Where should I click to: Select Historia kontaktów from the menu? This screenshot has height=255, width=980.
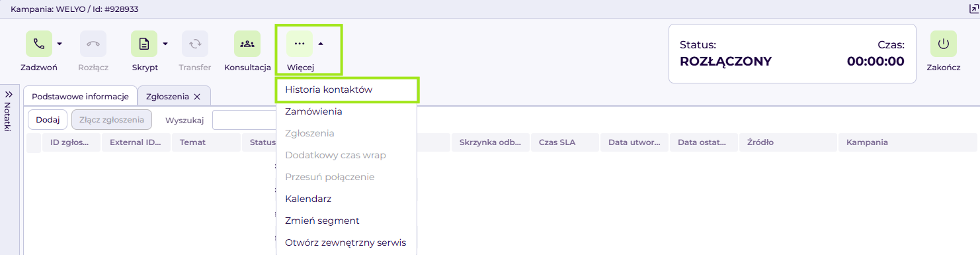pos(347,89)
